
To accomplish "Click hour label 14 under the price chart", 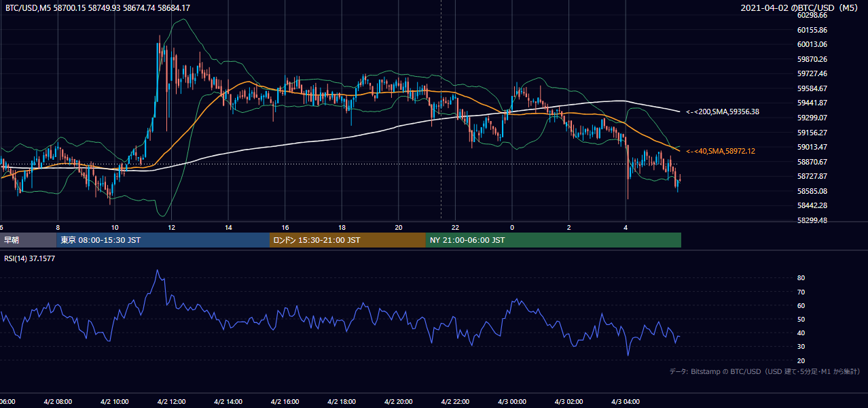I will (229, 227).
